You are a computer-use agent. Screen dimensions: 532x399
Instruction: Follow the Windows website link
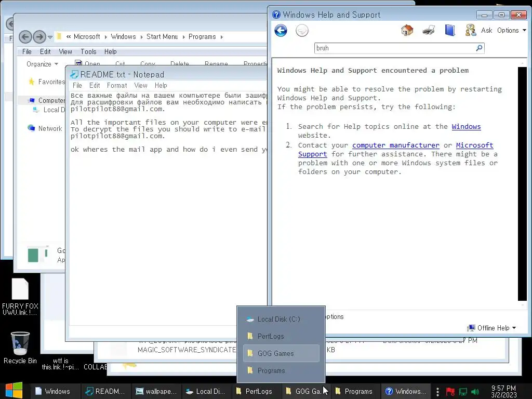(x=466, y=127)
